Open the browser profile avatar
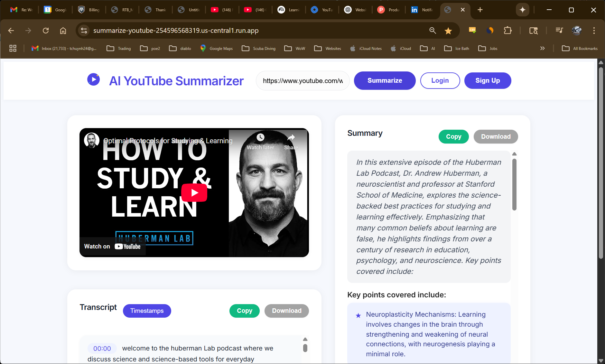The width and height of the screenshot is (605, 364). pos(577,31)
